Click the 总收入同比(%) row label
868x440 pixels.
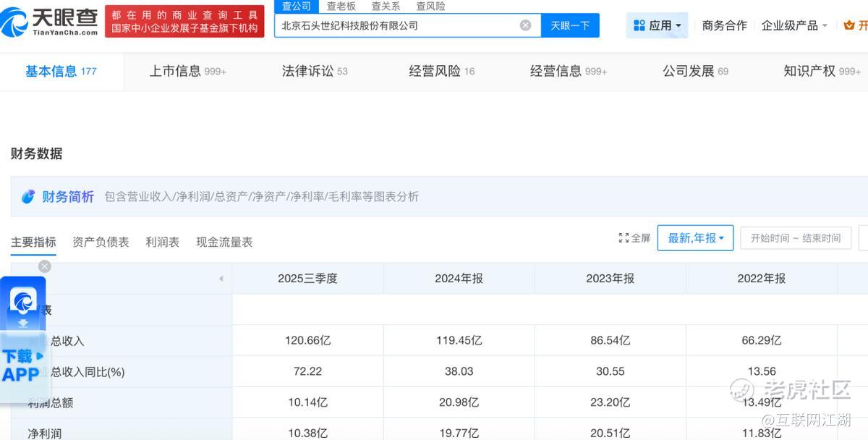[88, 371]
